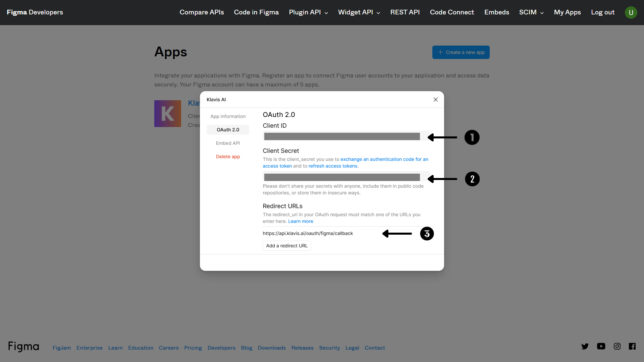Screen dimensions: 644x362
Task: Expand the Plugin API dropdown
Action: [308, 12]
